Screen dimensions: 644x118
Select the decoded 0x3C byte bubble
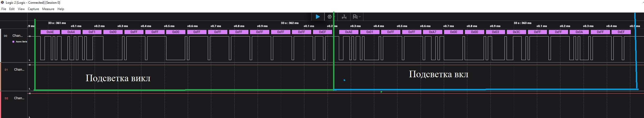(x=516, y=32)
